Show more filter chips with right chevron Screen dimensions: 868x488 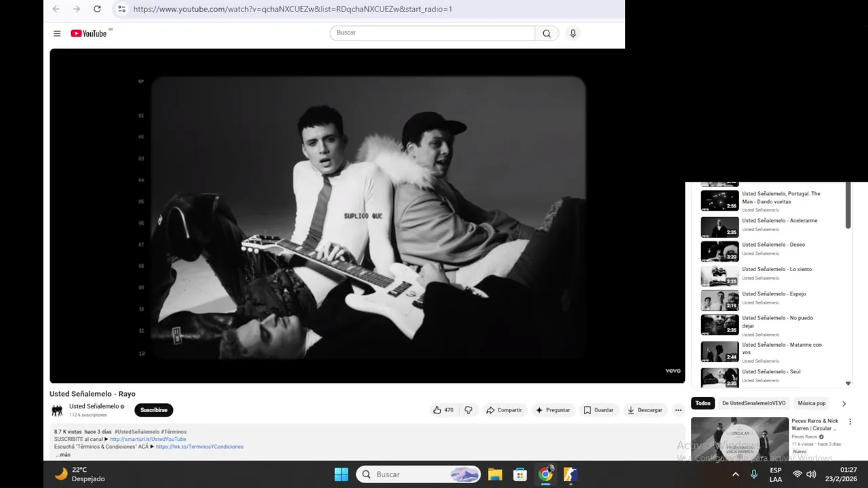pos(844,403)
